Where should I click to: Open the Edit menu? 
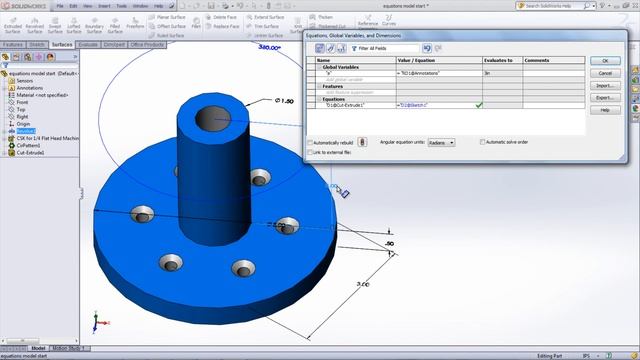73,6
